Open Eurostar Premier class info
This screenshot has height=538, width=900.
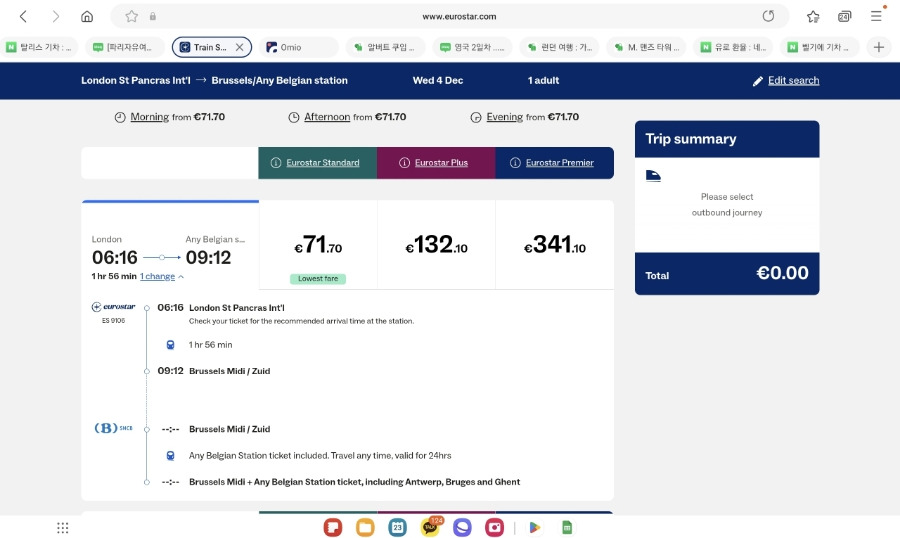[x=560, y=162]
